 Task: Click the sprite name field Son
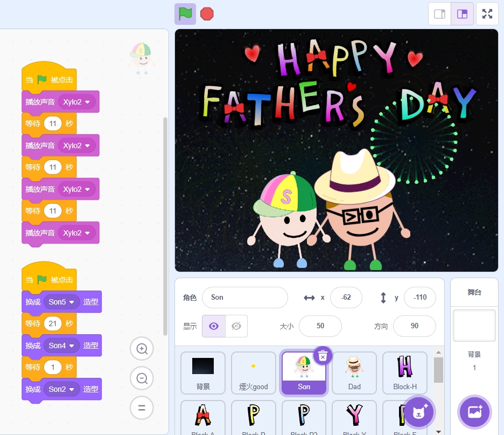point(245,298)
